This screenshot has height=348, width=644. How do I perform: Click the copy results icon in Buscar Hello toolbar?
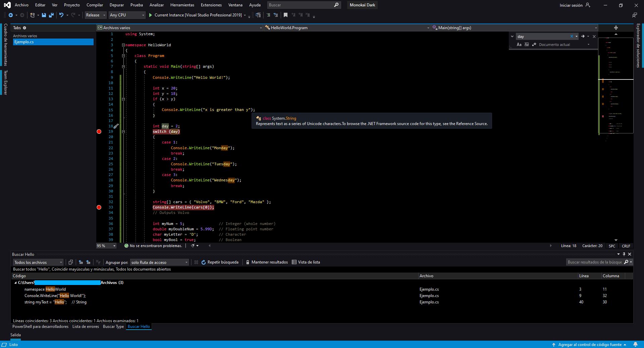point(71,262)
